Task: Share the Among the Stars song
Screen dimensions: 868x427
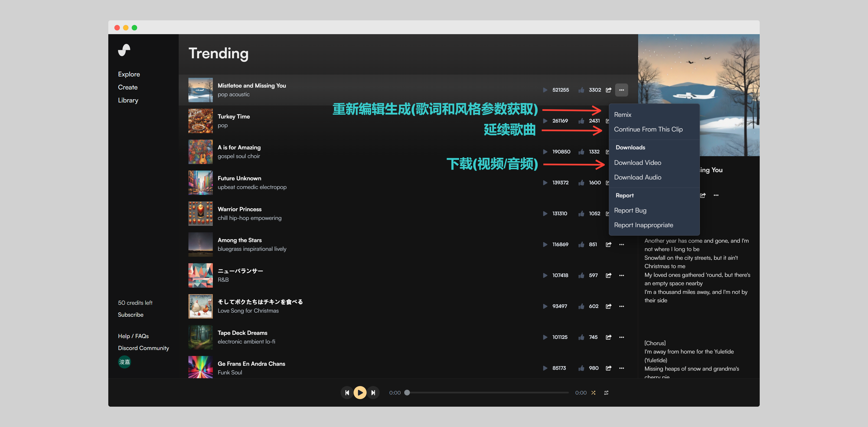Action: (609, 245)
